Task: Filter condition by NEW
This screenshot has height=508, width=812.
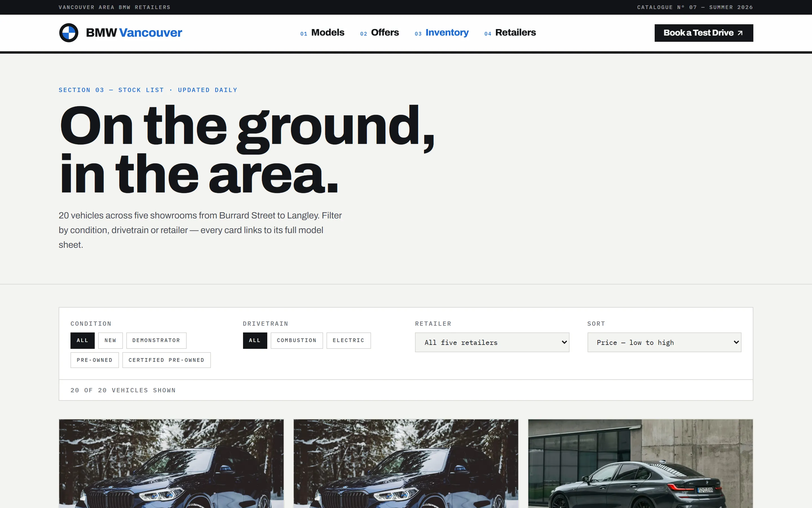Action: (x=111, y=340)
